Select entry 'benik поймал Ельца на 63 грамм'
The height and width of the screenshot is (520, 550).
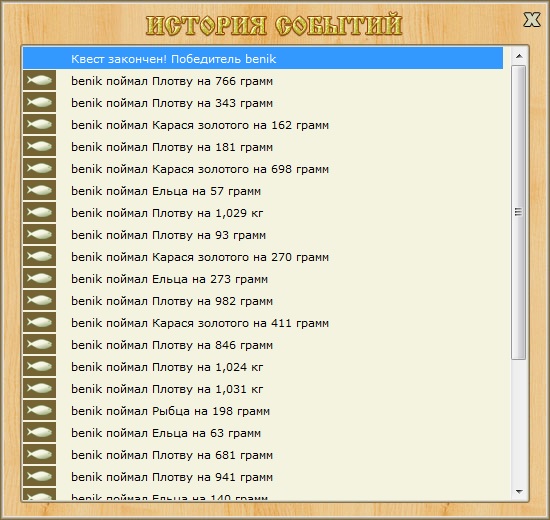tap(263, 432)
